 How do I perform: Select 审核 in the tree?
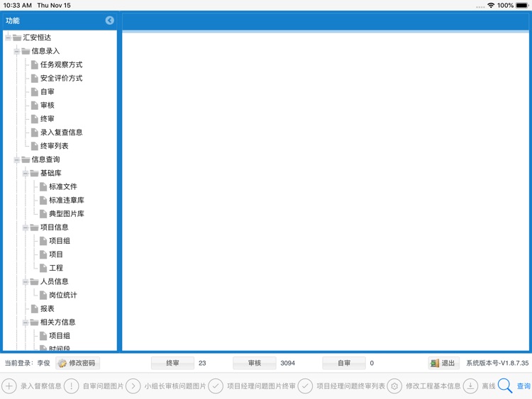pos(47,105)
